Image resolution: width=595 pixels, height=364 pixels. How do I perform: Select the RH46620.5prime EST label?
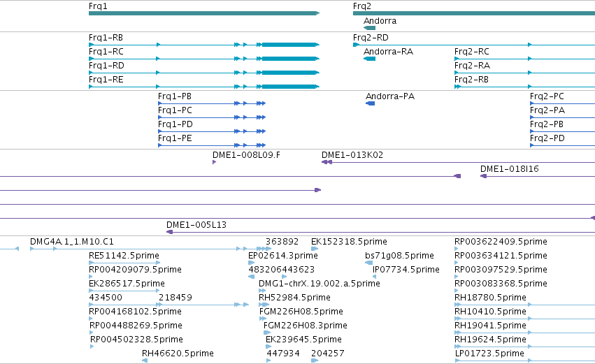point(178,354)
